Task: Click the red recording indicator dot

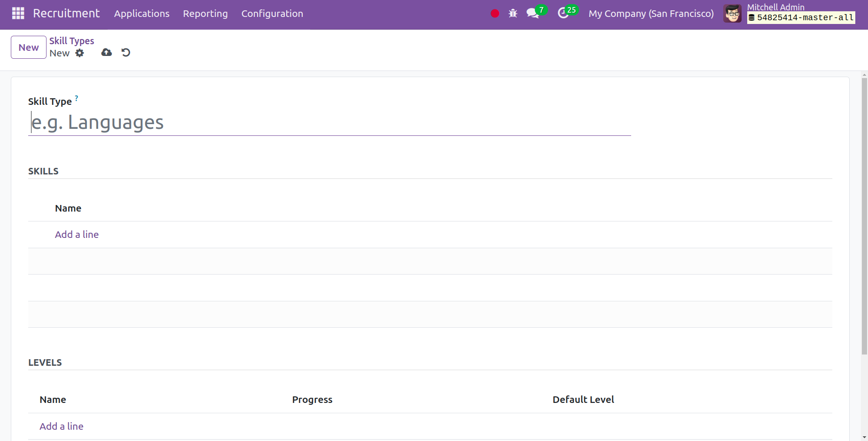Action: [495, 14]
